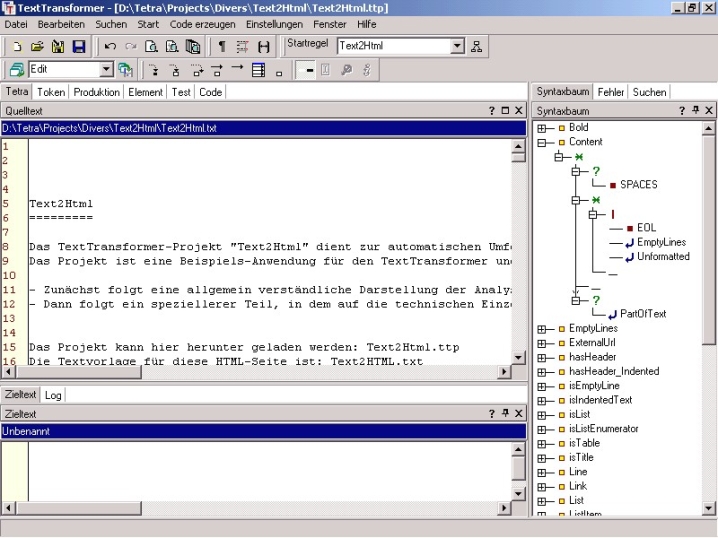
Task: Open the Startregel Text2Html dropdown
Action: coord(458,46)
